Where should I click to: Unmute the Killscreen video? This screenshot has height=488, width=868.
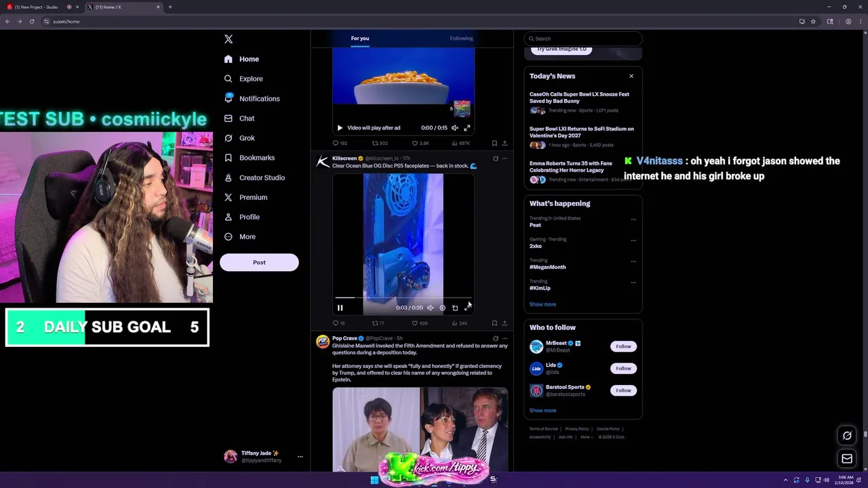[430, 308]
